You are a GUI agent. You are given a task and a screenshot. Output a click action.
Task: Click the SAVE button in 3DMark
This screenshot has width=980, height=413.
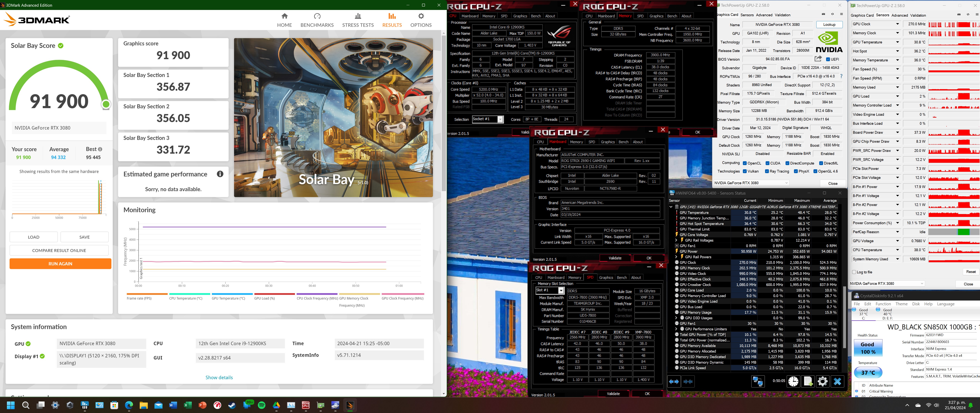(84, 237)
